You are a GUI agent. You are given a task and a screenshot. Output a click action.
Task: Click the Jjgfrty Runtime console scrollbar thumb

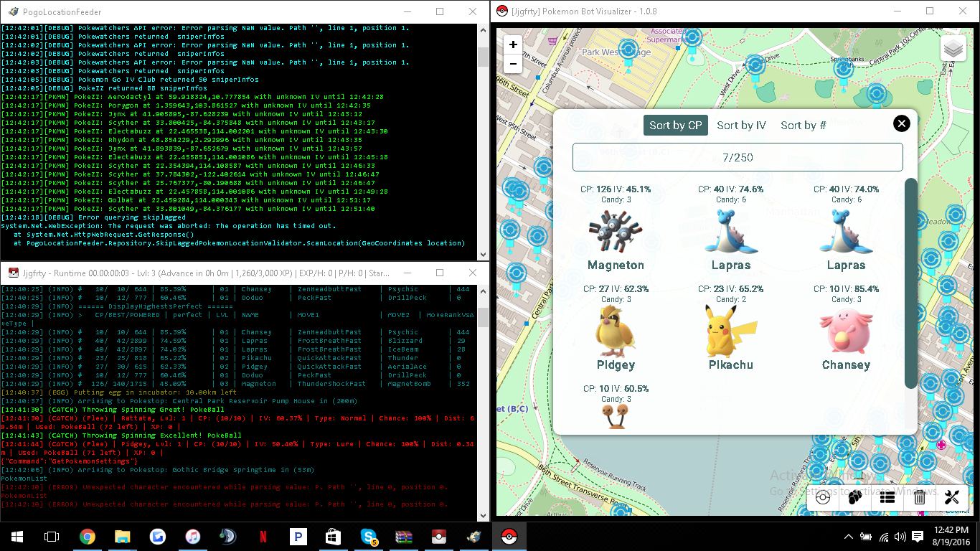point(484,316)
